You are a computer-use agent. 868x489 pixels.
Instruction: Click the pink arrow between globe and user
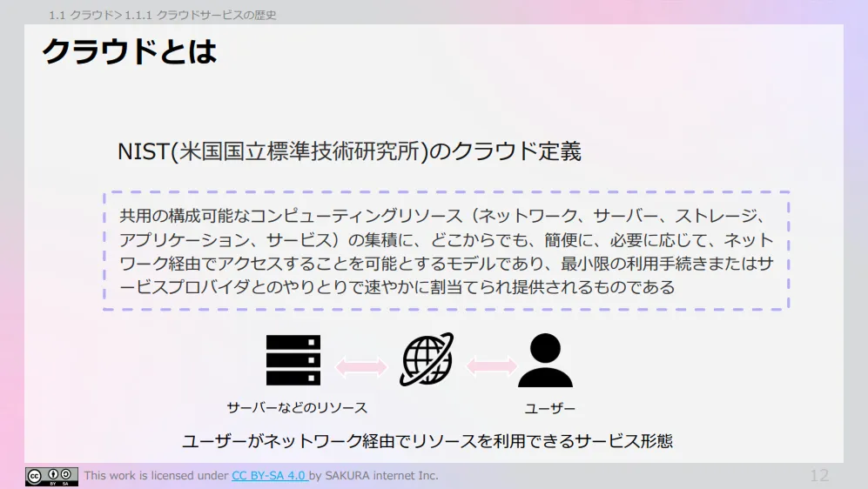coord(491,366)
